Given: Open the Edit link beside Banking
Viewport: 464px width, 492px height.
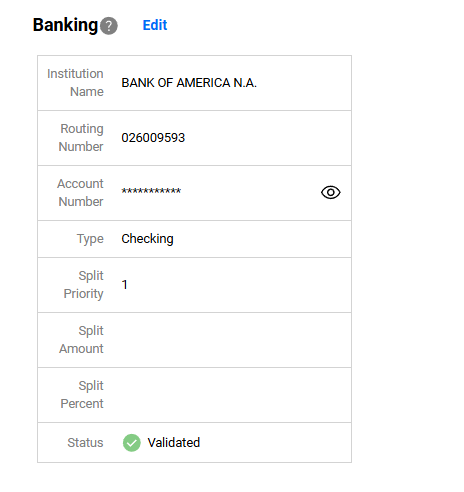Looking at the screenshot, I should [155, 25].
